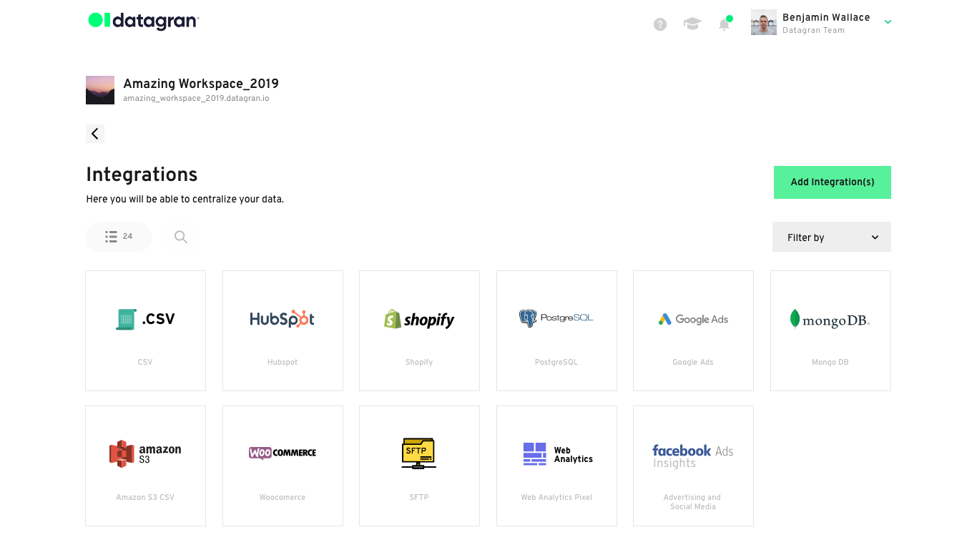Select the Shopify integration logo
The width and height of the screenshot is (977, 560).
[x=419, y=319]
